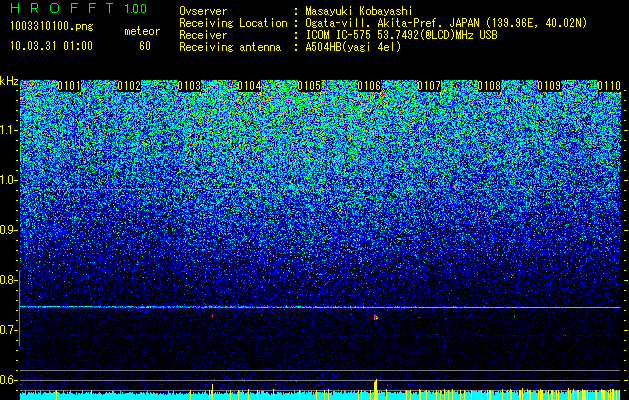The image size is (629, 400).
Task: Select the ICOM IC-575 53.7492 MHz receiver text
Action: click(x=401, y=35)
